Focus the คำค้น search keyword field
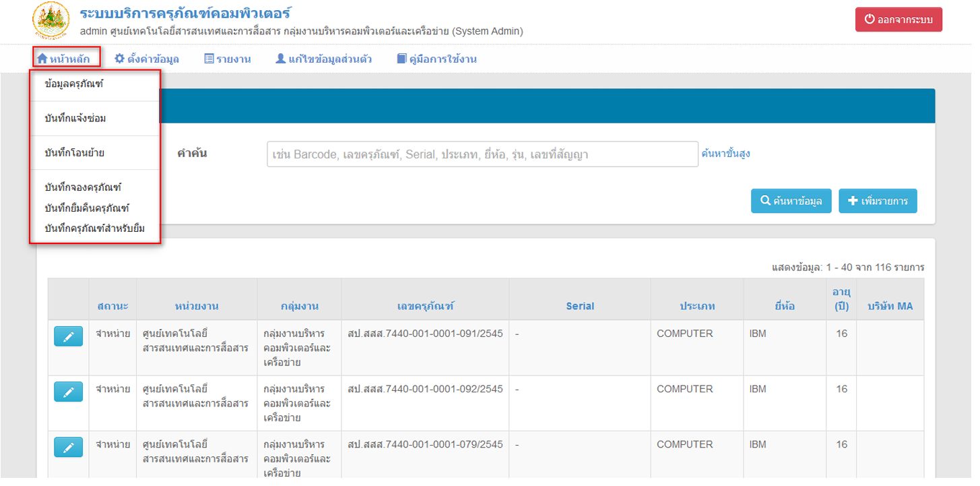Screen dimensions: 980x486 [x=482, y=154]
